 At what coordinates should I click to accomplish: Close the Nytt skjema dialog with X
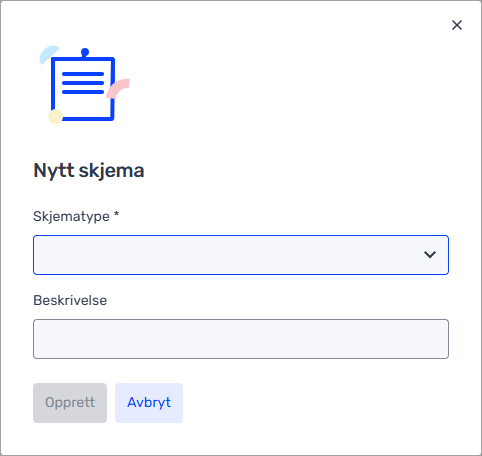457,25
